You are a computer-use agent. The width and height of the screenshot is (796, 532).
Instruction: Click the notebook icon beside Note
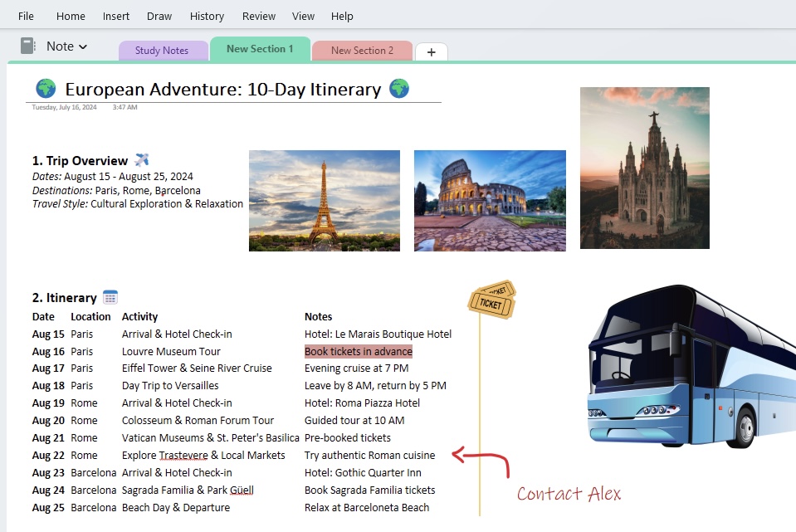(28, 46)
